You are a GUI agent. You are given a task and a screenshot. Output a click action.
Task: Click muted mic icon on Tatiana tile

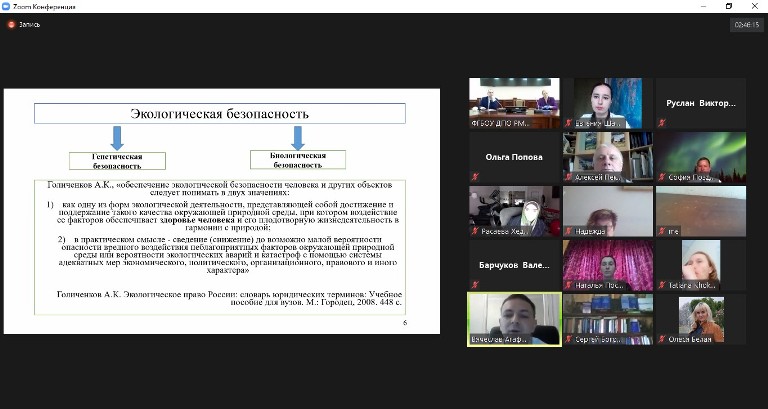tap(661, 285)
